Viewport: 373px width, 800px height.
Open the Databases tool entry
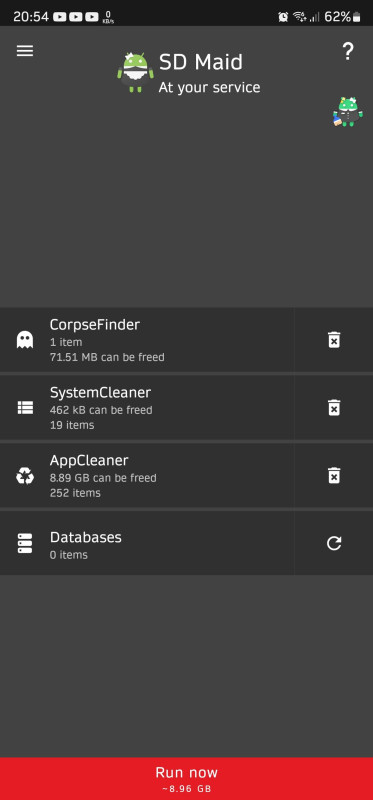[147, 543]
